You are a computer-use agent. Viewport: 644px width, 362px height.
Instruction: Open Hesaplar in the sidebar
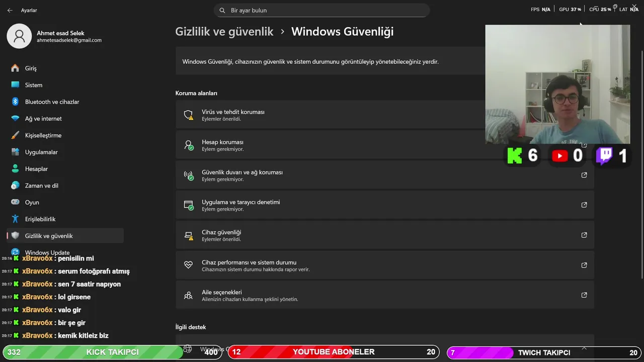65,168
